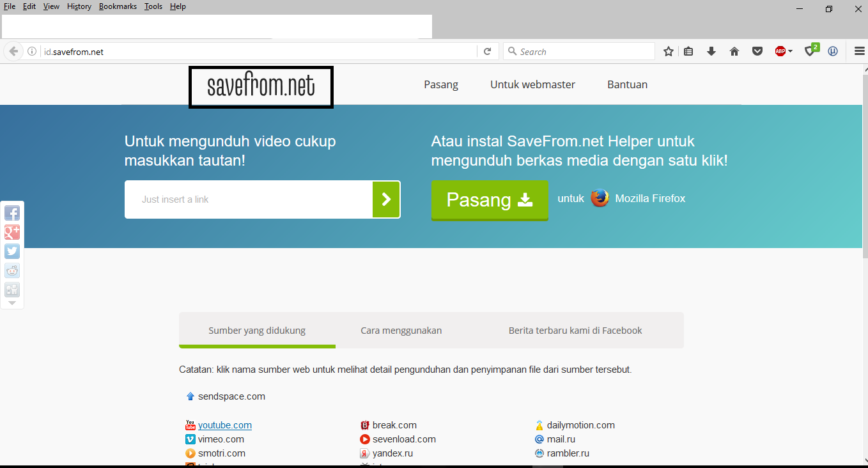
Task: Open the vimeo.com source link
Action: click(x=221, y=439)
